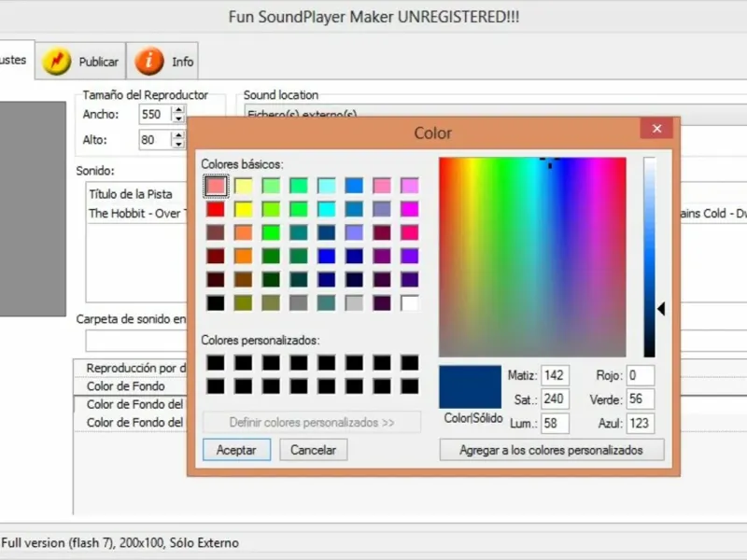Image resolution: width=747 pixels, height=560 pixels.
Task: Select the cyan basic color swatch
Action: pos(326,209)
